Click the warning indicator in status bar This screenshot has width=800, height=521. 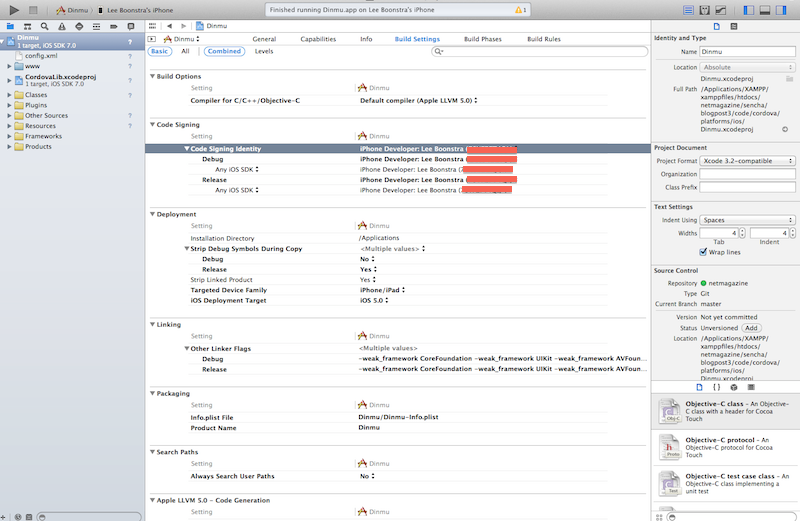tap(520, 10)
